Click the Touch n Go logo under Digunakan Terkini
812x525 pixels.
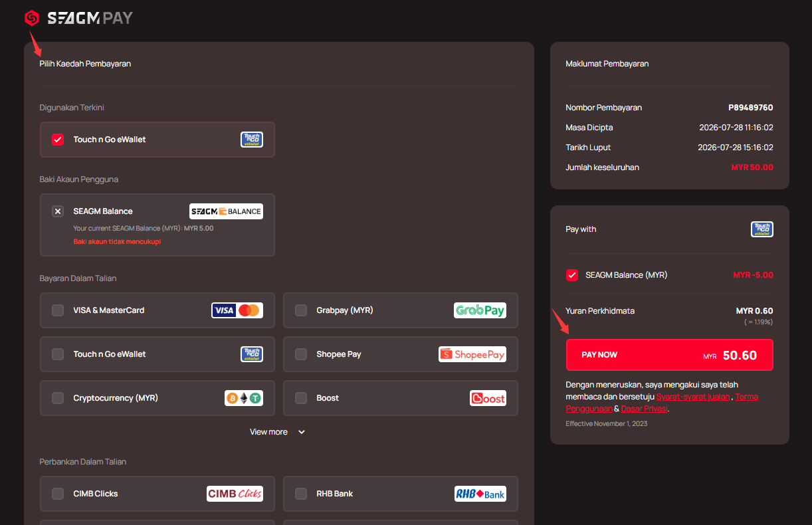pyautogui.click(x=252, y=140)
